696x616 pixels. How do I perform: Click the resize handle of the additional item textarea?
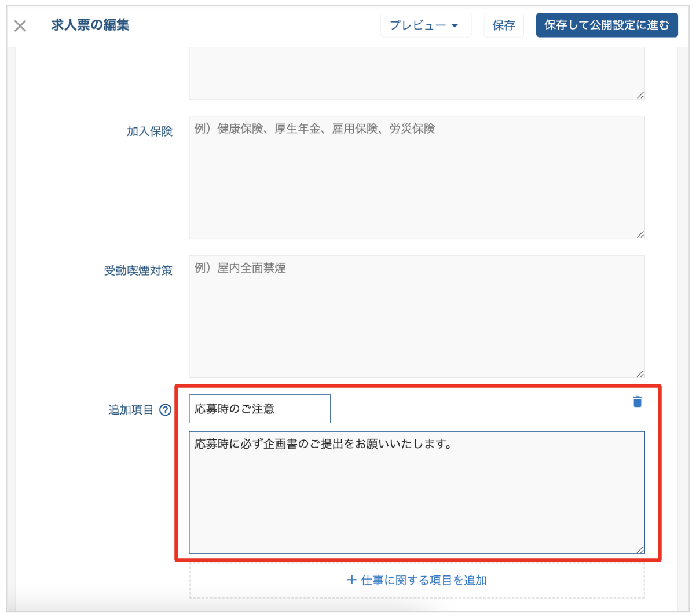(640, 549)
